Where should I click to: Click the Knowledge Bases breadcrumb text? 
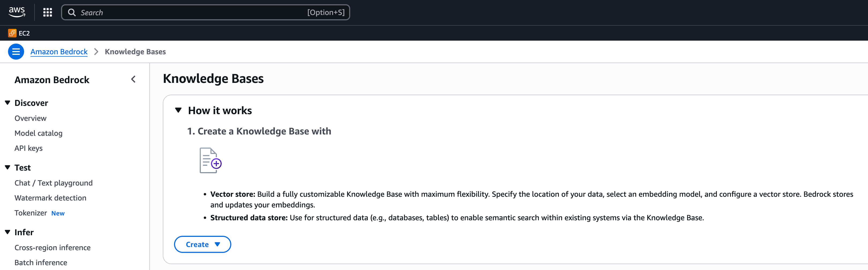[135, 52]
